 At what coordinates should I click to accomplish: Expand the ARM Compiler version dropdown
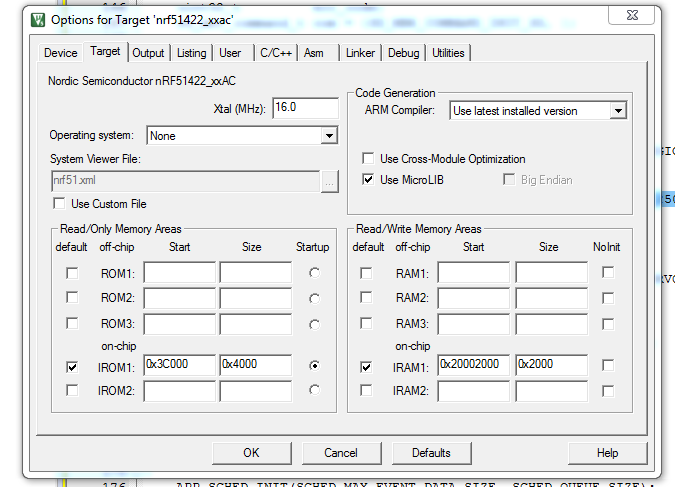[x=618, y=111]
